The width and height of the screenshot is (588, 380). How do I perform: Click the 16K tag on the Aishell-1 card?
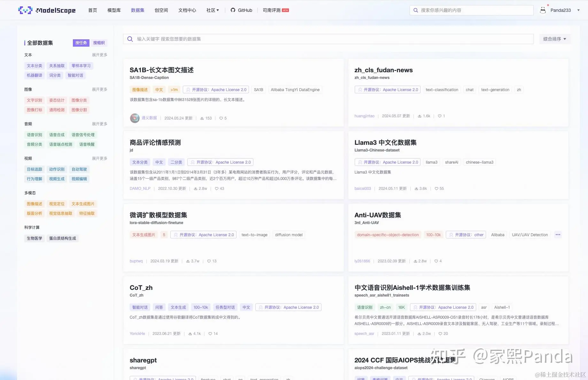tap(401, 307)
